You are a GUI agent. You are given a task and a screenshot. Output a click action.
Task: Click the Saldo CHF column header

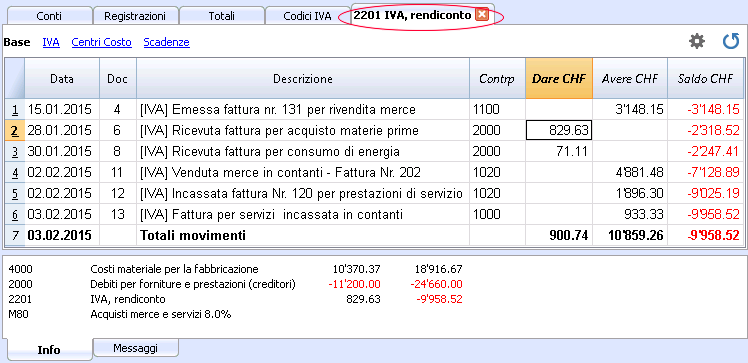tap(705, 79)
